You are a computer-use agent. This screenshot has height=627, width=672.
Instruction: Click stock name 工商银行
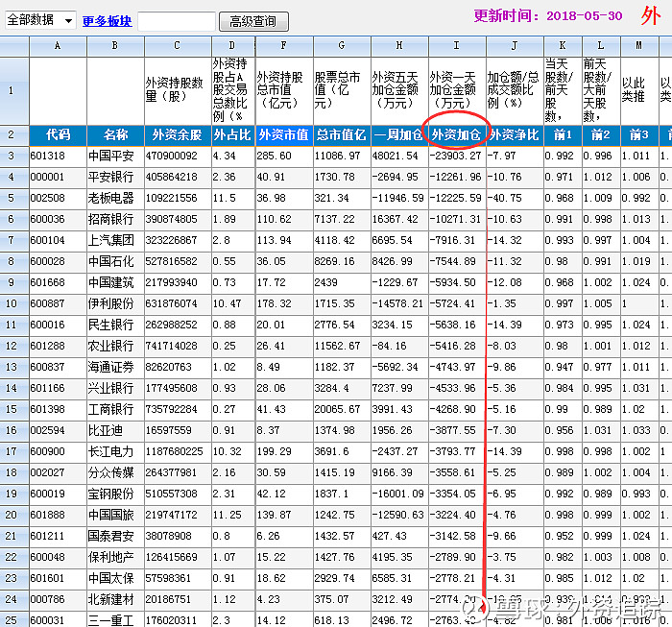tap(110, 409)
